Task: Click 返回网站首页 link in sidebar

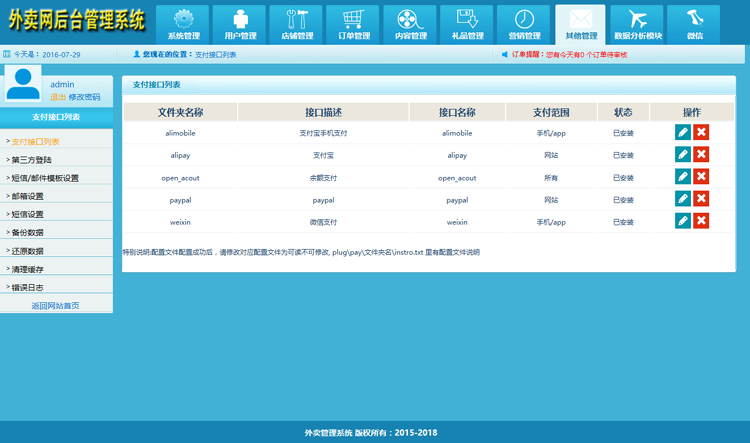Action: (x=55, y=306)
